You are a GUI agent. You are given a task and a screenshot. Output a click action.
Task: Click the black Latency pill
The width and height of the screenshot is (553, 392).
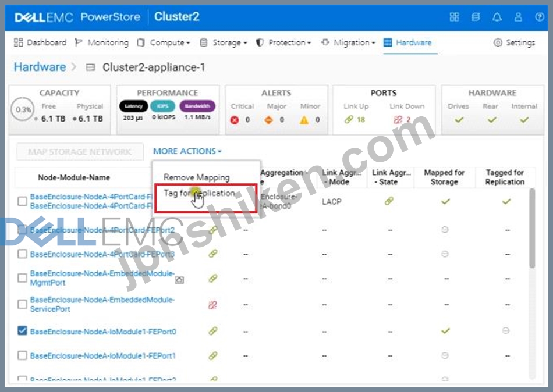pyautogui.click(x=134, y=106)
